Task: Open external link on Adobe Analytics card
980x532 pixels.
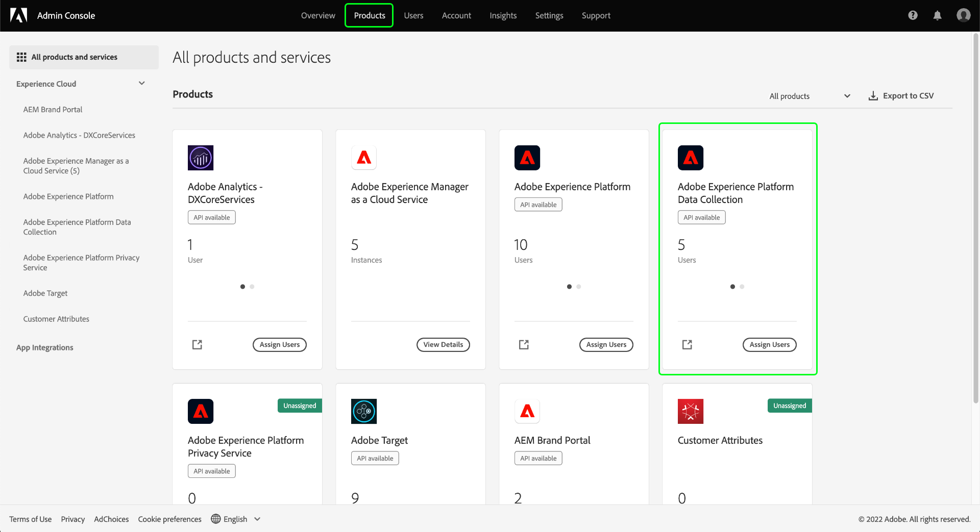Action: coord(197,345)
